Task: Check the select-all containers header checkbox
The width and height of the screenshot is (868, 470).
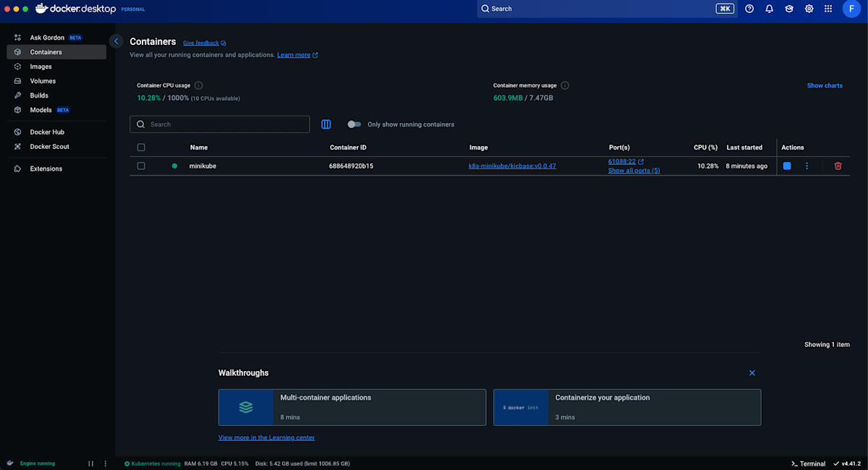Action: pyautogui.click(x=141, y=148)
